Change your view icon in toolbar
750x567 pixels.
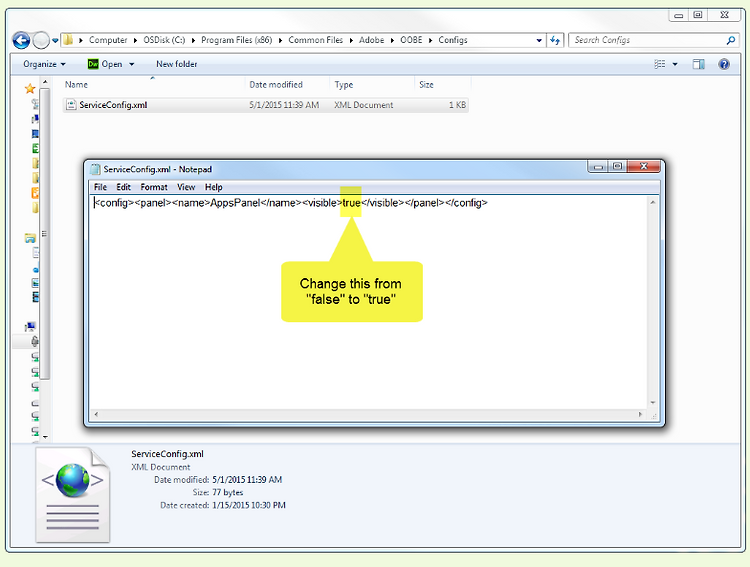pos(660,64)
